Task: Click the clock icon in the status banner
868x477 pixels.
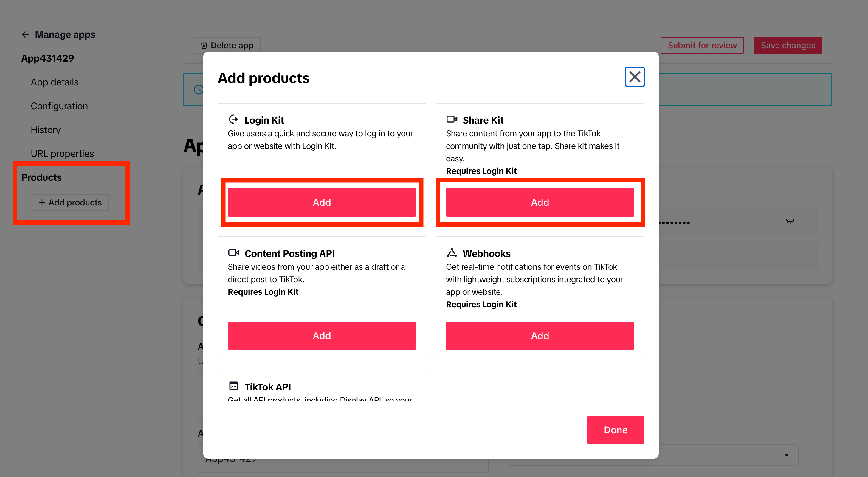Action: tap(199, 90)
